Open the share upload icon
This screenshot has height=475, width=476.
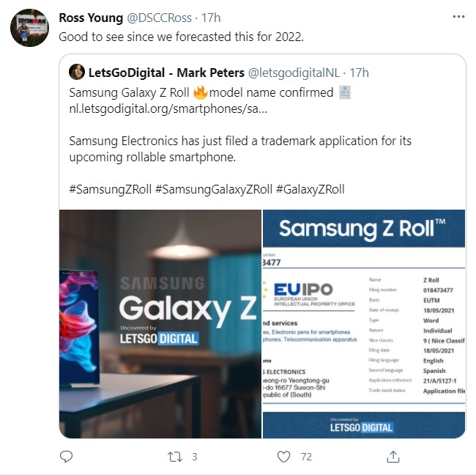[393, 457]
